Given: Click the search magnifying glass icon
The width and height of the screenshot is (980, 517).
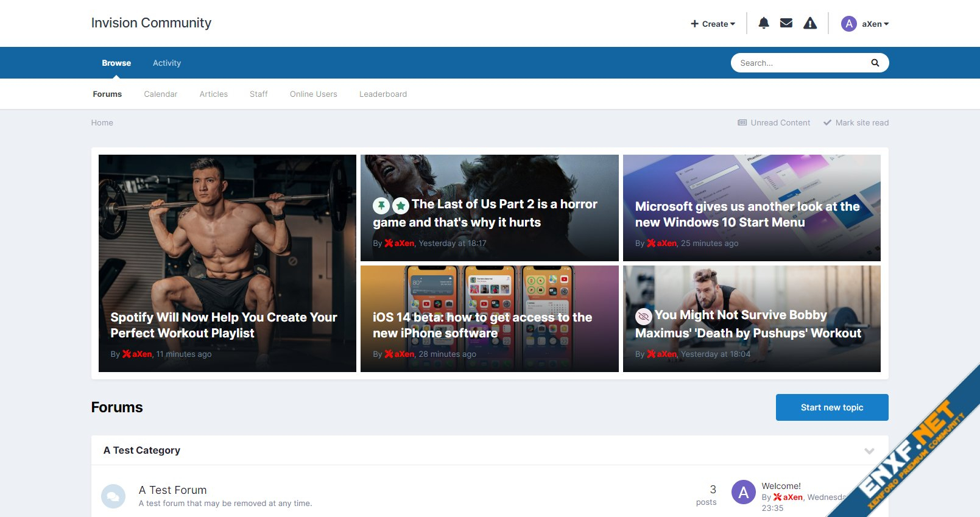Looking at the screenshot, I should 875,63.
